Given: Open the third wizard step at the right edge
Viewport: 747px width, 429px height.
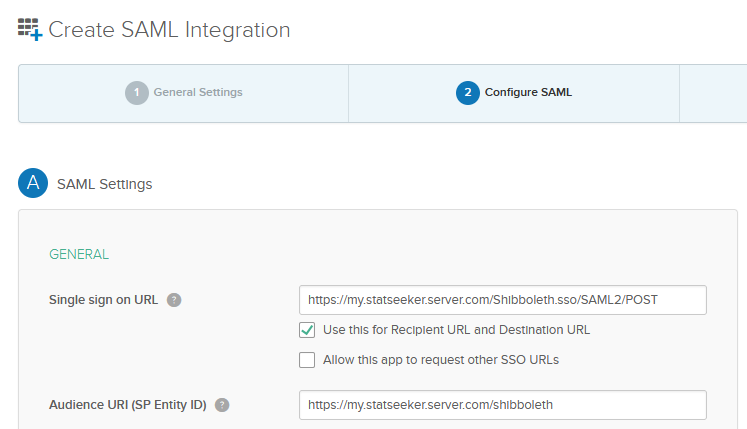Looking at the screenshot, I should pyautogui.click(x=713, y=93).
